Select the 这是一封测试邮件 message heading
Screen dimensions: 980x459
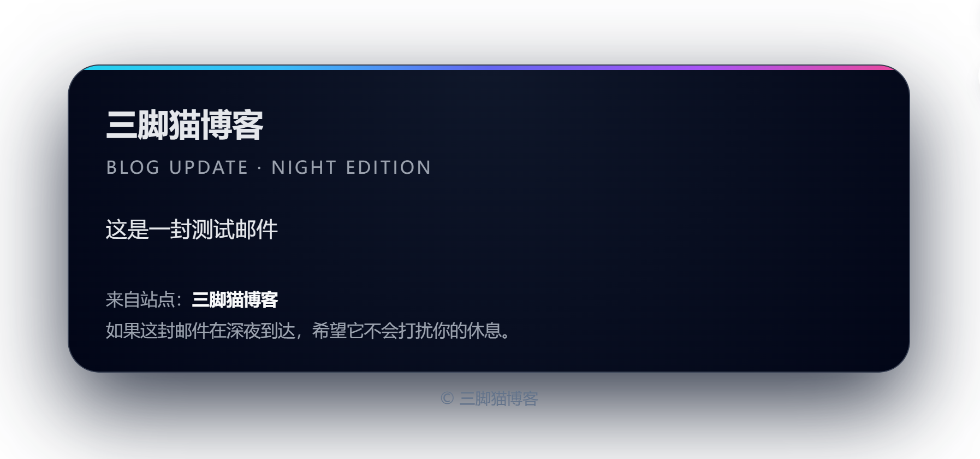click(x=192, y=229)
